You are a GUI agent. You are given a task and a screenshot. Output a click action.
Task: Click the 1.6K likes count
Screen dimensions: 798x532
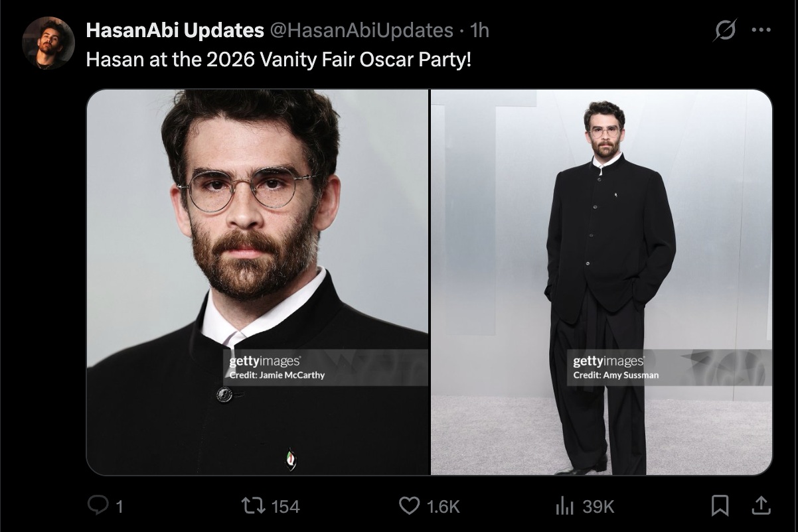(x=443, y=507)
